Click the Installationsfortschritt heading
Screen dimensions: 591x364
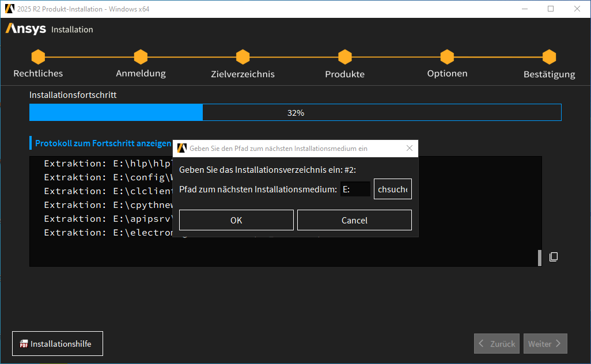73,94
